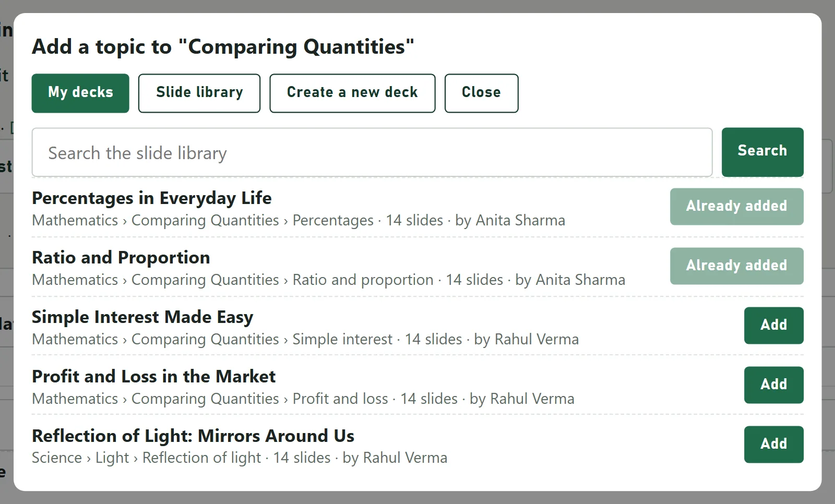Click the green Search button

tap(762, 152)
